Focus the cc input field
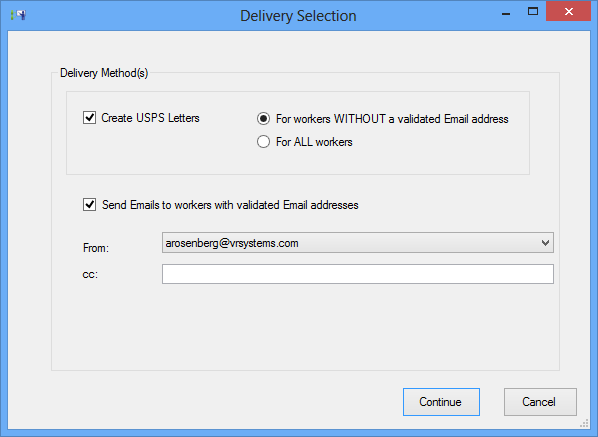This screenshot has width=598, height=437. click(358, 274)
